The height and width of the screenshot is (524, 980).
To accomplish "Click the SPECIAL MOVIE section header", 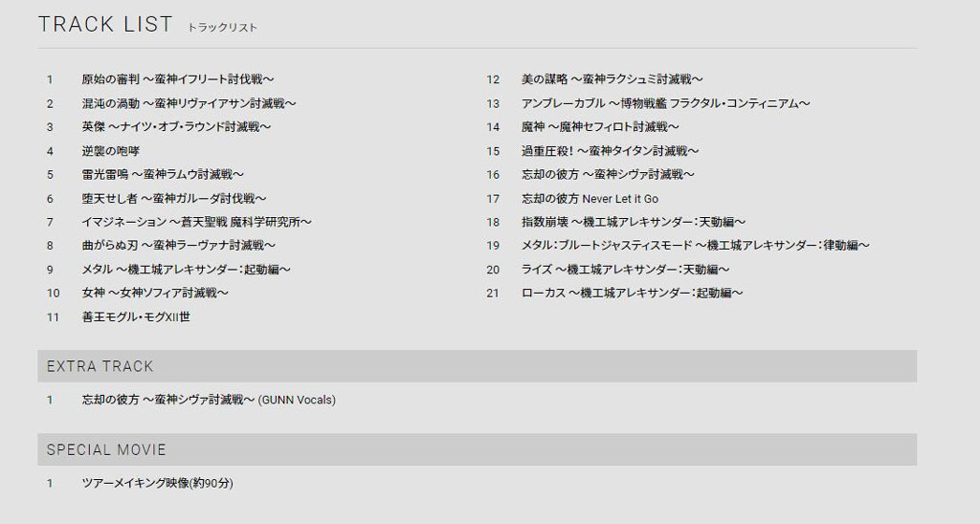I will 477,449.
